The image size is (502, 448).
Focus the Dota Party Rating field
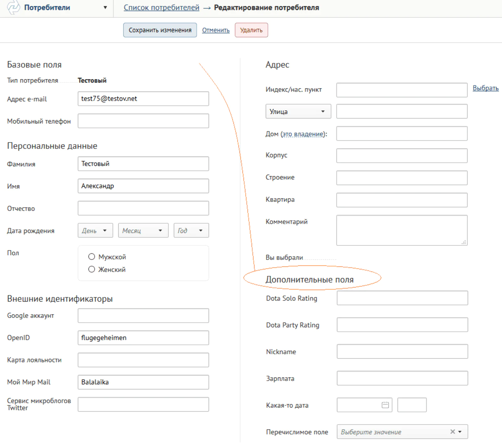click(403, 325)
